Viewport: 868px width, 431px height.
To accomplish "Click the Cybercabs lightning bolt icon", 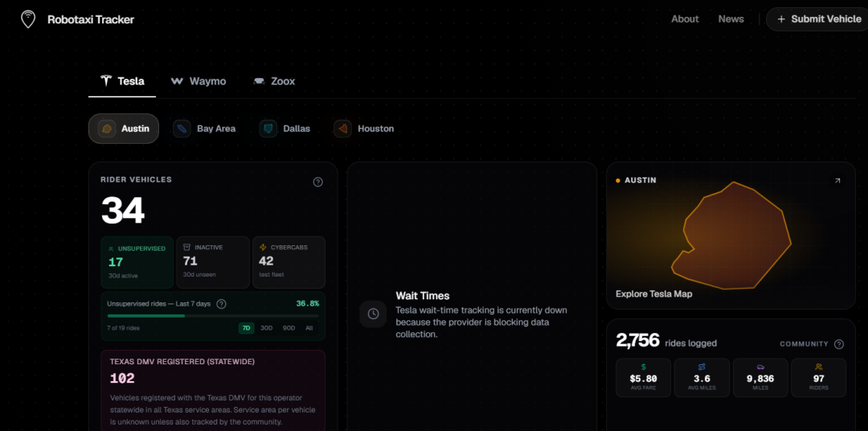I will click(264, 247).
